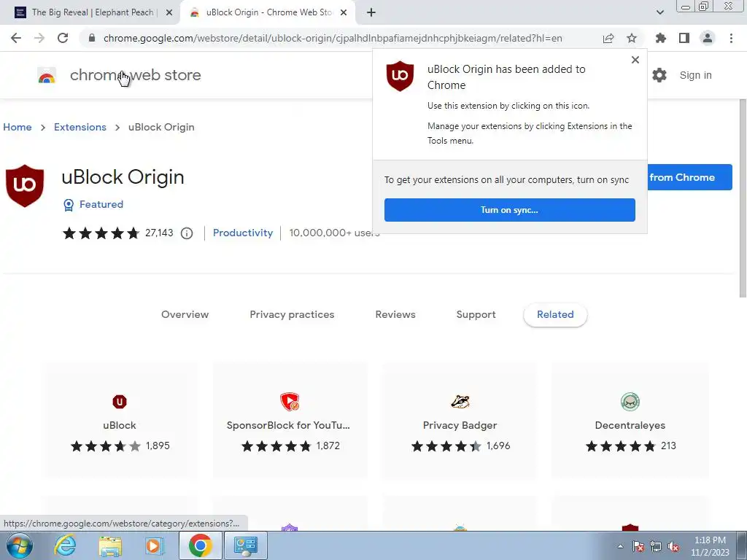Click the muted volume tray icon
The image size is (747, 560).
pyautogui.click(x=673, y=546)
